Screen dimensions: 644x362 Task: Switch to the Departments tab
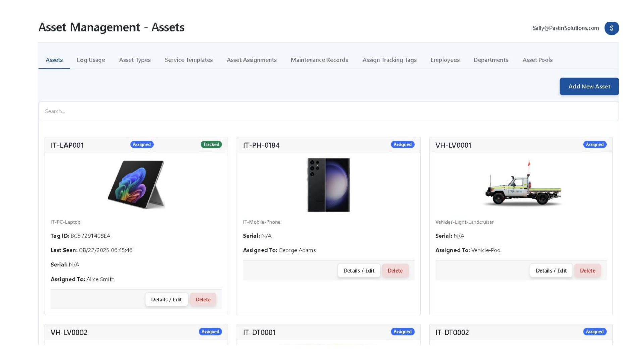point(491,60)
